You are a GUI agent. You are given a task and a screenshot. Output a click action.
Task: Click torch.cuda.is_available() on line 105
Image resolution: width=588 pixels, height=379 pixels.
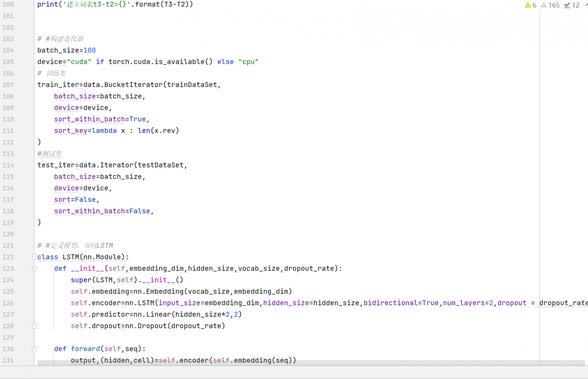(161, 62)
